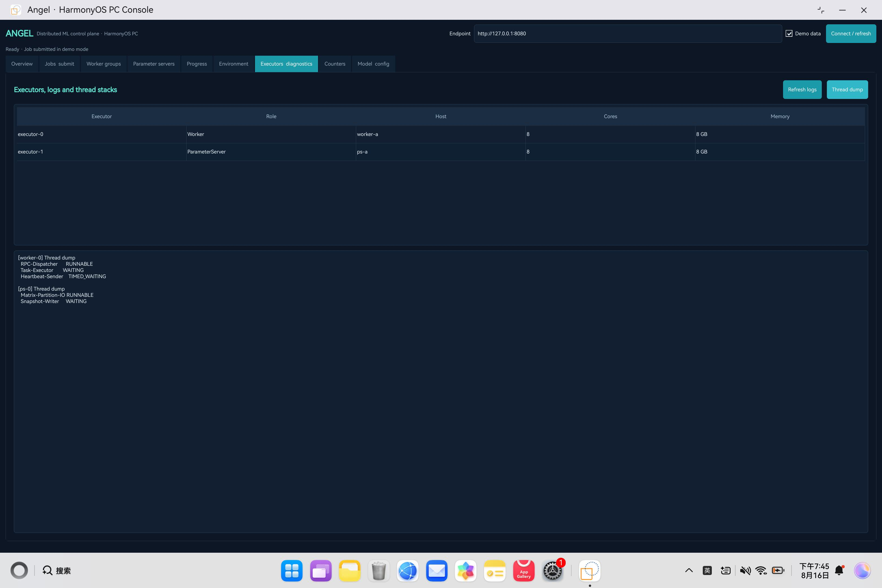Click the worker-a host cell
The height and width of the screenshot is (588, 882).
point(441,134)
